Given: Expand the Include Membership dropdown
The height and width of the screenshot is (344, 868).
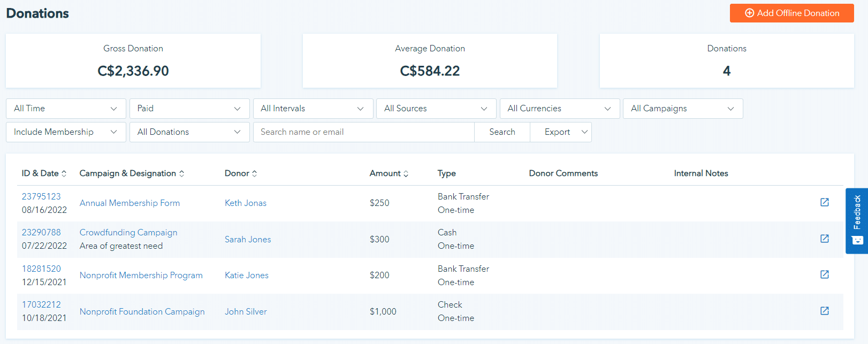Looking at the screenshot, I should pos(66,132).
